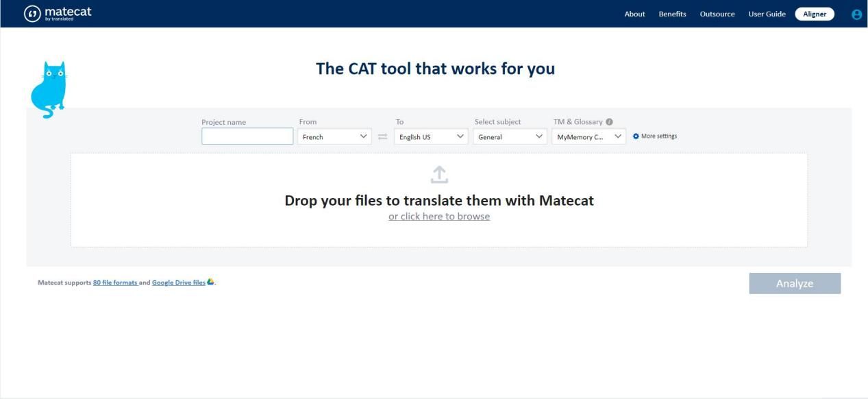Open the user profile avatar icon

click(856, 14)
